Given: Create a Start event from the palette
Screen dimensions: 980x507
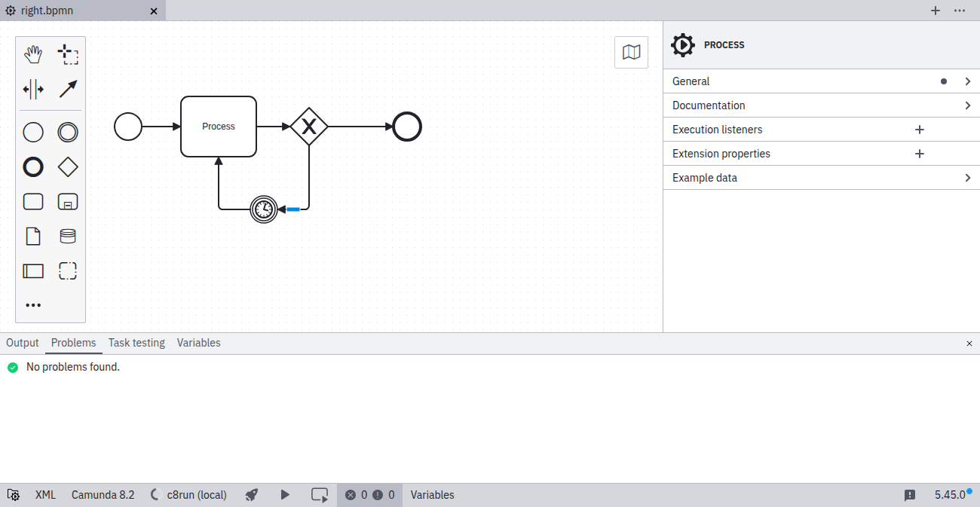Looking at the screenshot, I should (33, 132).
